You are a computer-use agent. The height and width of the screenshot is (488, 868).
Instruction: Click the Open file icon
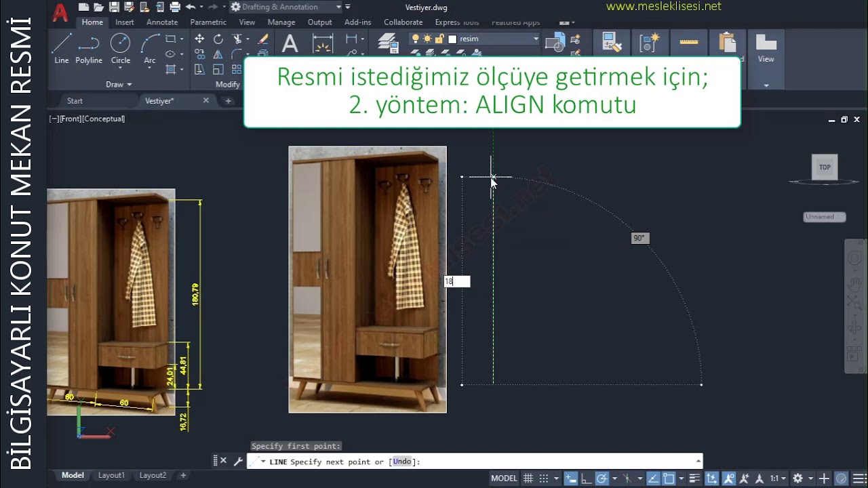click(x=98, y=7)
